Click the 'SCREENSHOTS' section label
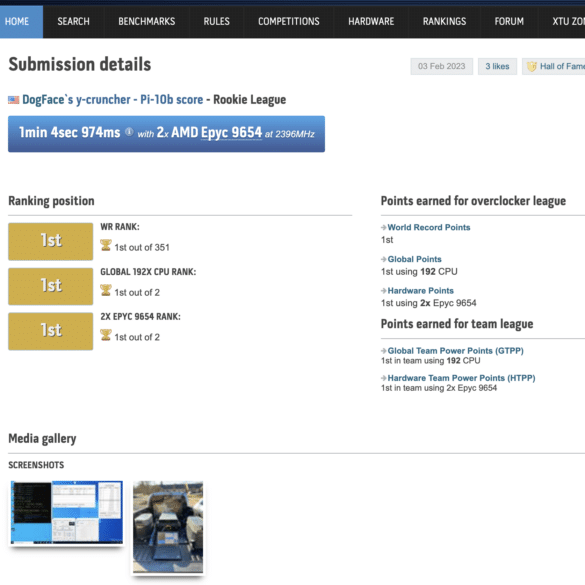The image size is (585, 585). coord(36,465)
